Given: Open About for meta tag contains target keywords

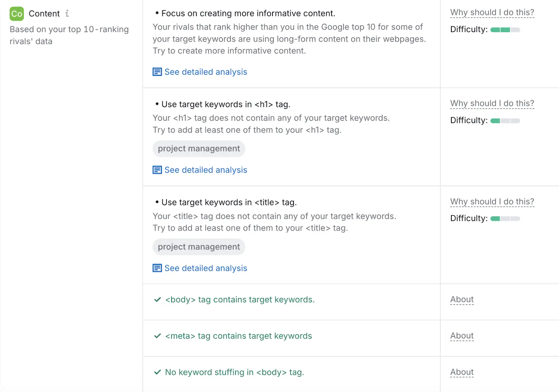Looking at the screenshot, I should [462, 336].
